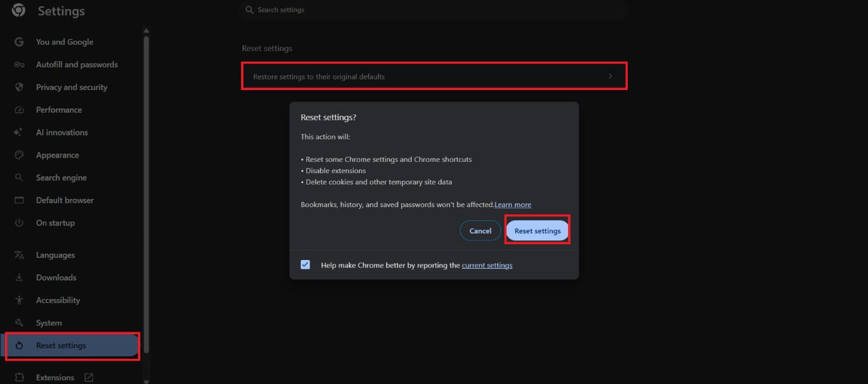Select Performance in the sidebar
The height and width of the screenshot is (384, 868).
[59, 110]
